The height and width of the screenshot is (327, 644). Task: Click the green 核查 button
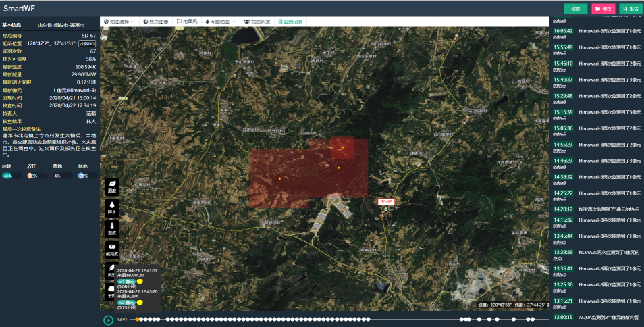click(x=575, y=9)
